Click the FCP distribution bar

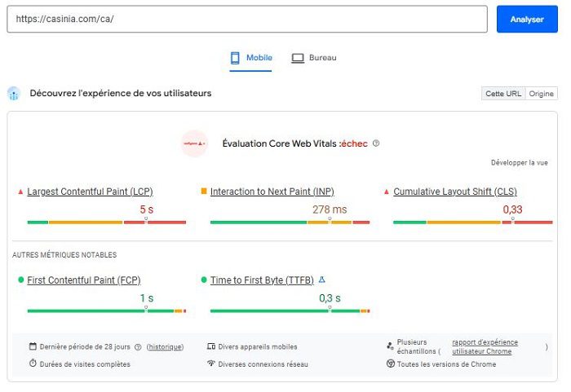point(107,311)
